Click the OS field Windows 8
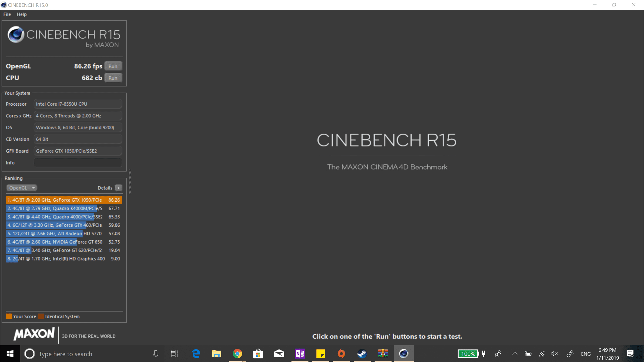The height and width of the screenshot is (362, 644). [x=78, y=127]
